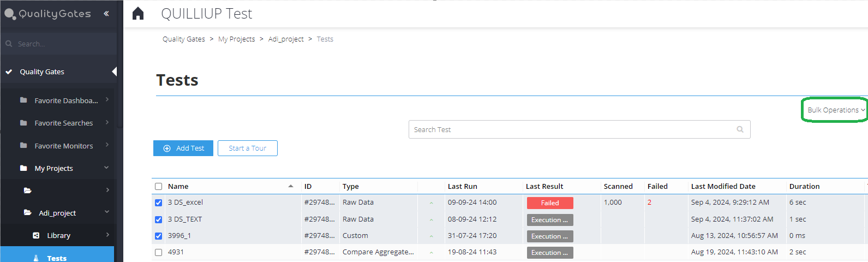This screenshot has height=262, width=868.
Task: Uncheck the 3 DS_excel row checkbox
Action: click(x=159, y=203)
